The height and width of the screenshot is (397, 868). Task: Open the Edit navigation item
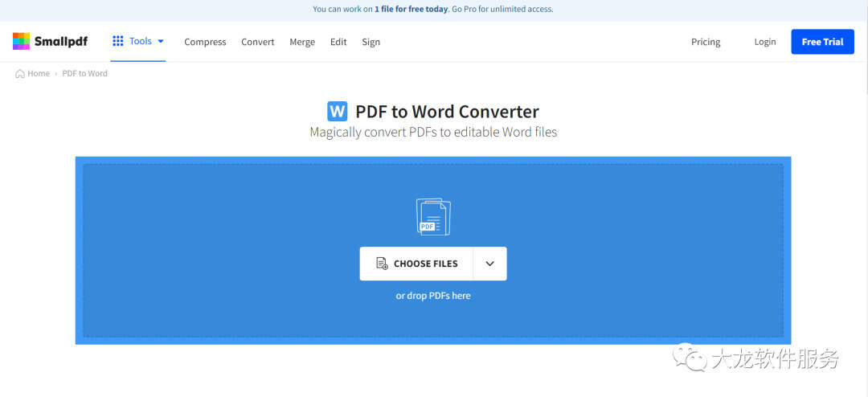338,42
